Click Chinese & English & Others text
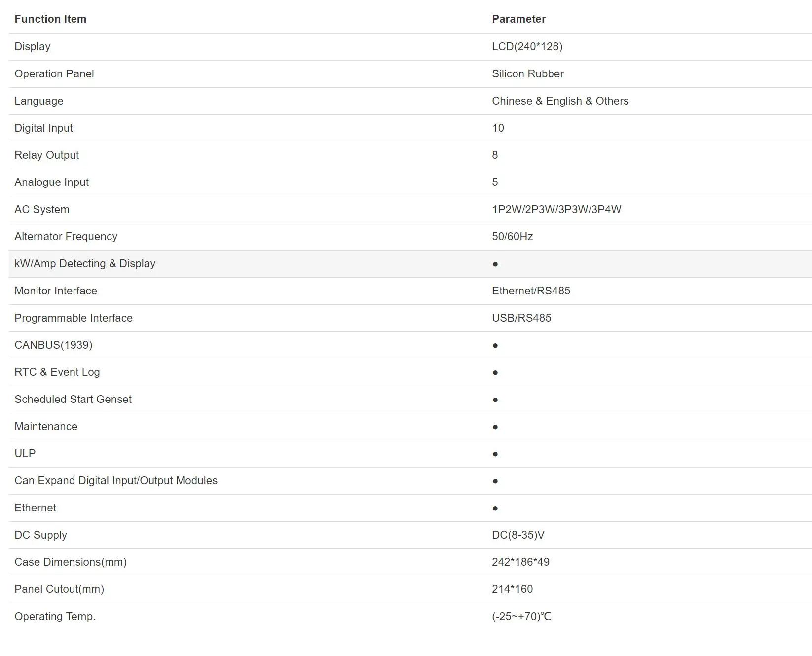 point(560,101)
